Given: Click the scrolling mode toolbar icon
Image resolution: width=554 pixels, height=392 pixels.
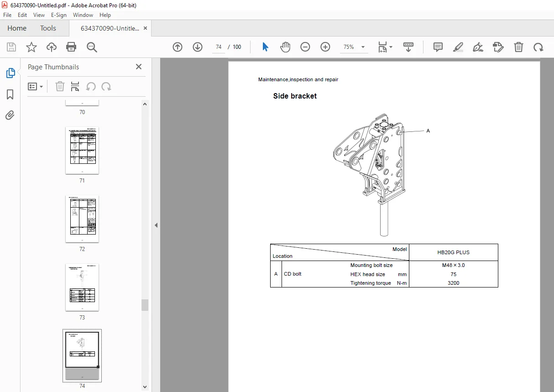Looking at the screenshot, I should pyautogui.click(x=408, y=47).
